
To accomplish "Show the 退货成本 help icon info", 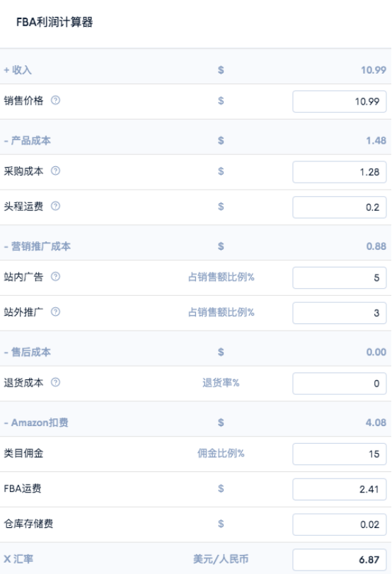I will (x=55, y=382).
